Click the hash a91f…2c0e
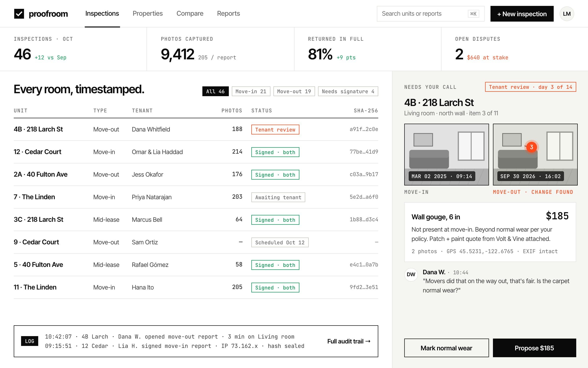Viewport: 588px width, 368px height. point(364,129)
